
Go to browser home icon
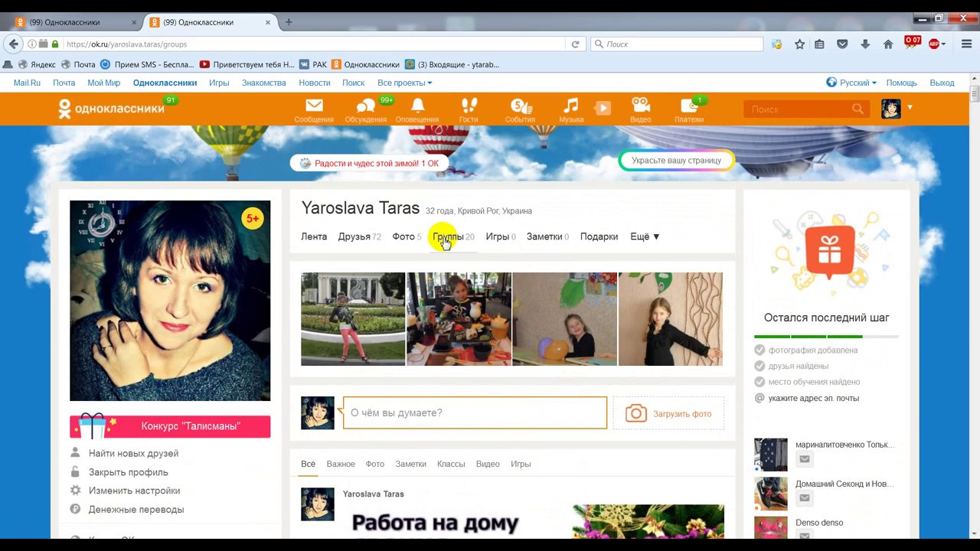(888, 44)
